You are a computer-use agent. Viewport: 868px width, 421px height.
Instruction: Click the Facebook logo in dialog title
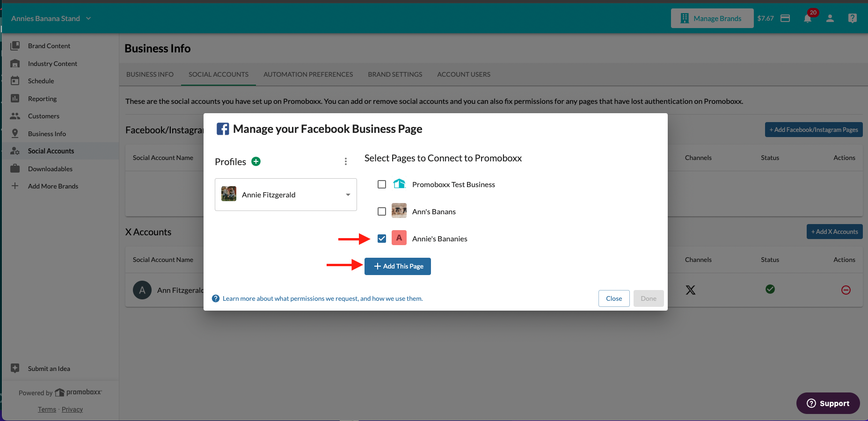tap(223, 129)
